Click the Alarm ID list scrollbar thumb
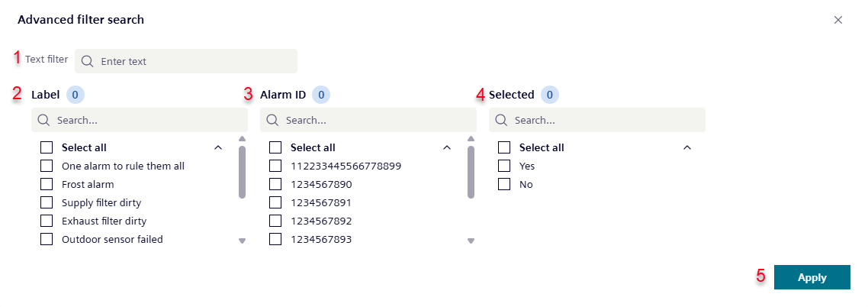The width and height of the screenshot is (868, 307). (471, 172)
